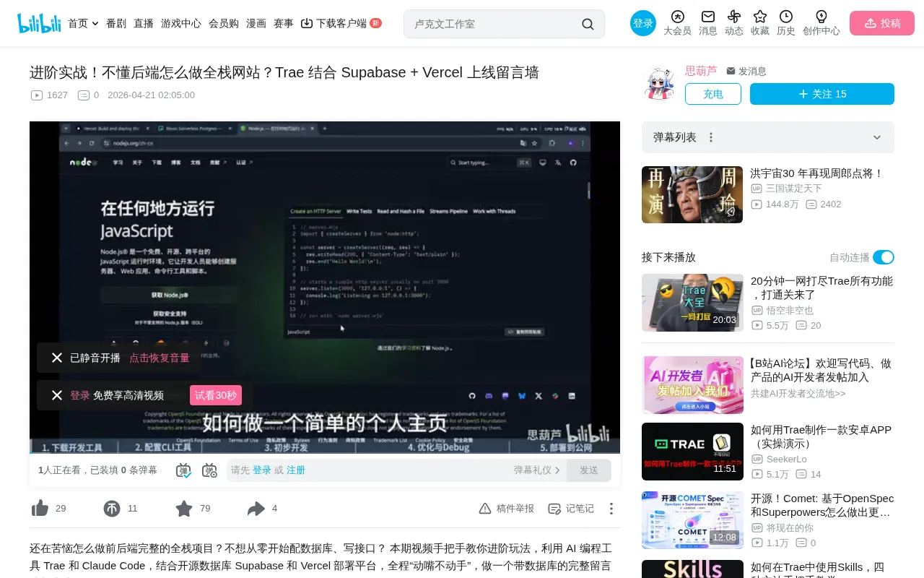Favorite the video with the star icon
Image resolution: width=924 pixels, height=578 pixels.
(184, 509)
